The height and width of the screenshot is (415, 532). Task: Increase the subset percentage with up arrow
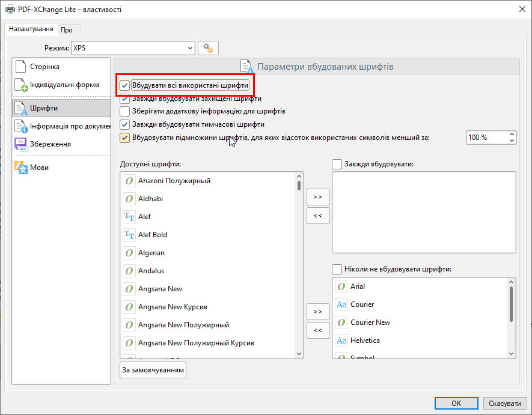(512, 135)
